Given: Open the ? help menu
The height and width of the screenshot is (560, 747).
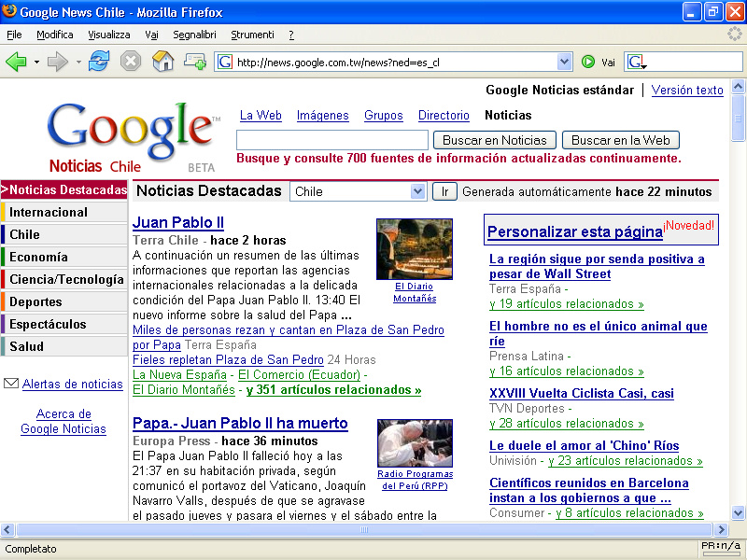Looking at the screenshot, I should 291,35.
